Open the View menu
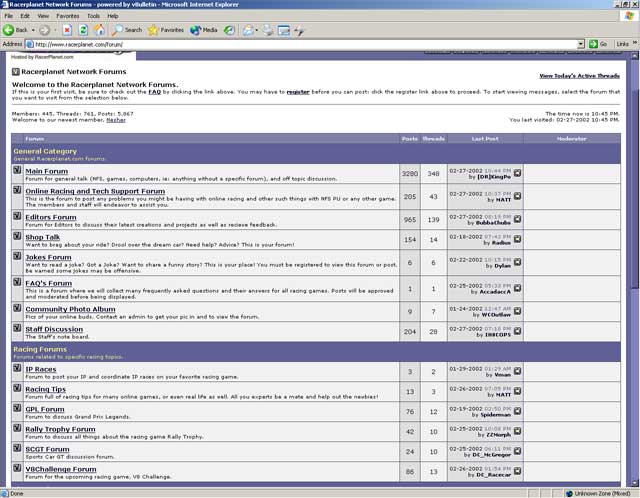 click(x=43, y=16)
